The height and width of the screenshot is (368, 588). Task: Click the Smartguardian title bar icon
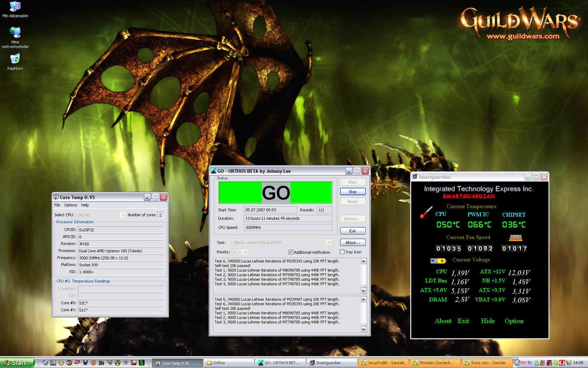coord(414,177)
